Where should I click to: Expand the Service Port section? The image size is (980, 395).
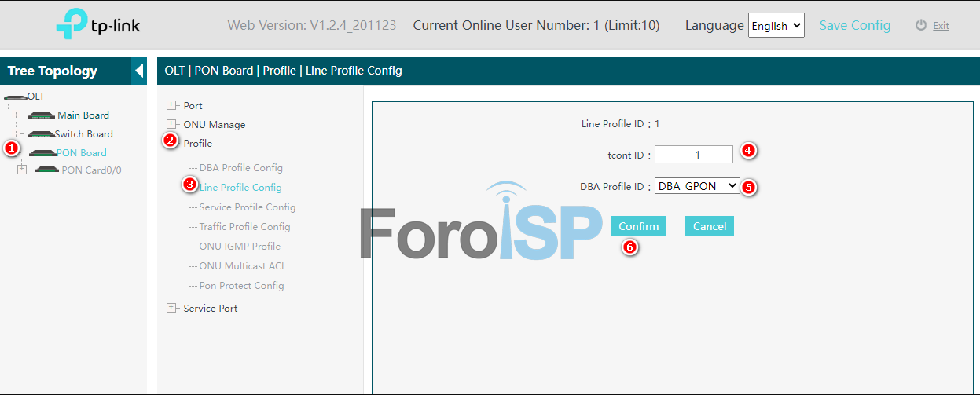click(x=171, y=308)
